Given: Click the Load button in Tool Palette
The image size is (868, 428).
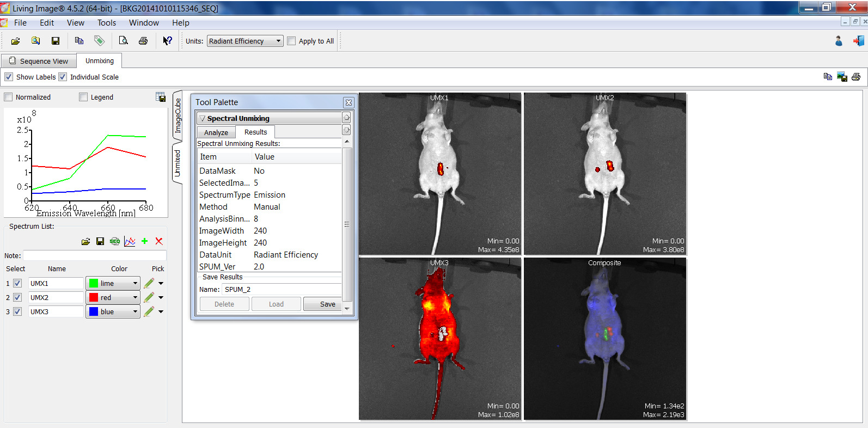Looking at the screenshot, I should tap(276, 304).
